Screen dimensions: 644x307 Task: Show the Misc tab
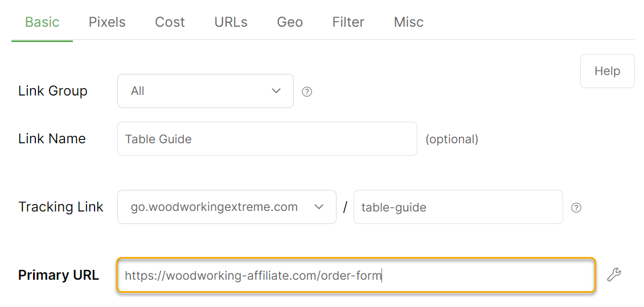tap(408, 22)
